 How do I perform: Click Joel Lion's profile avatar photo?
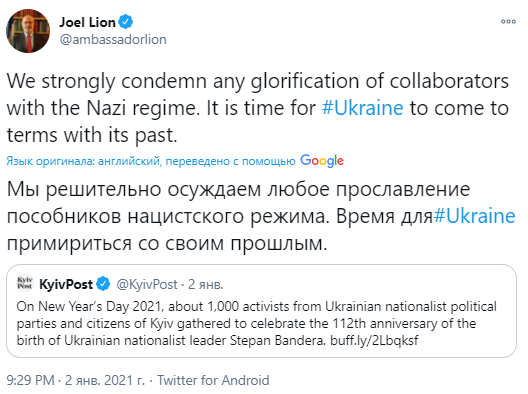[x=28, y=31]
